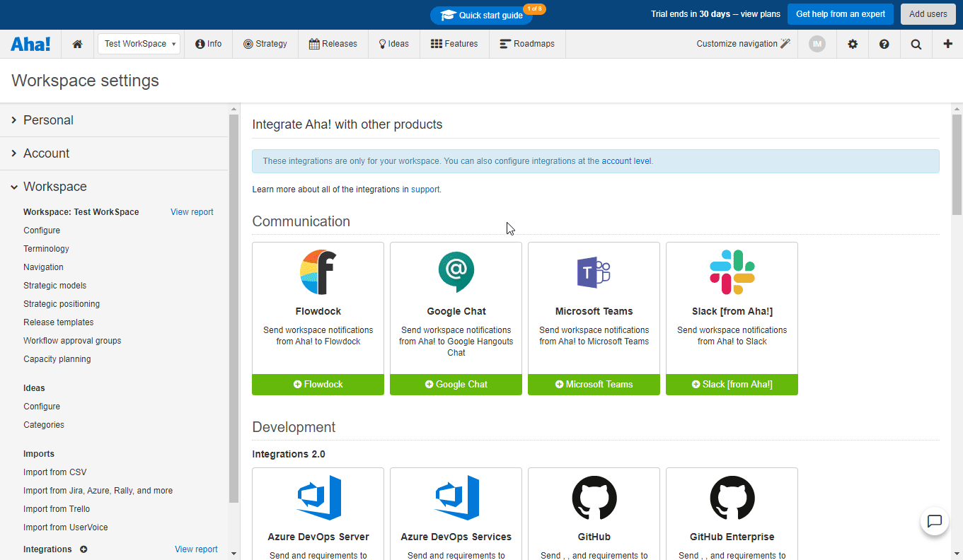
Task: Select Import from Trello
Action: click(57, 509)
